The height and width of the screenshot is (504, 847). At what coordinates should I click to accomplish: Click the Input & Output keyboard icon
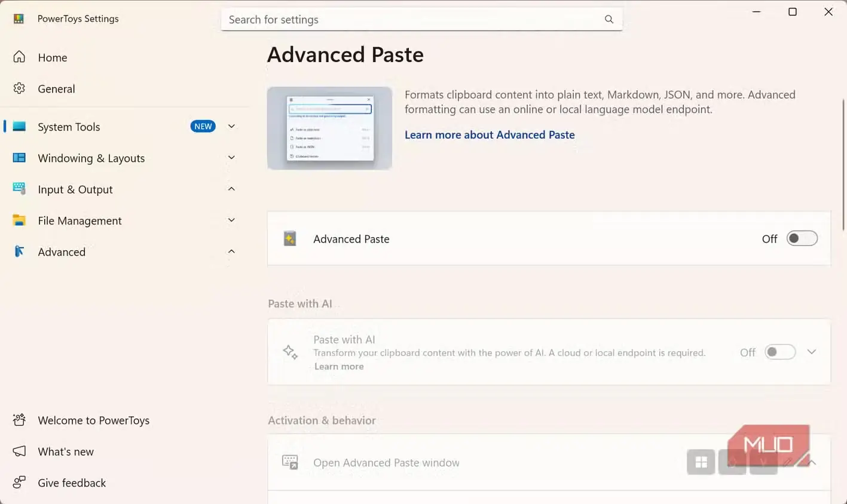coord(19,189)
